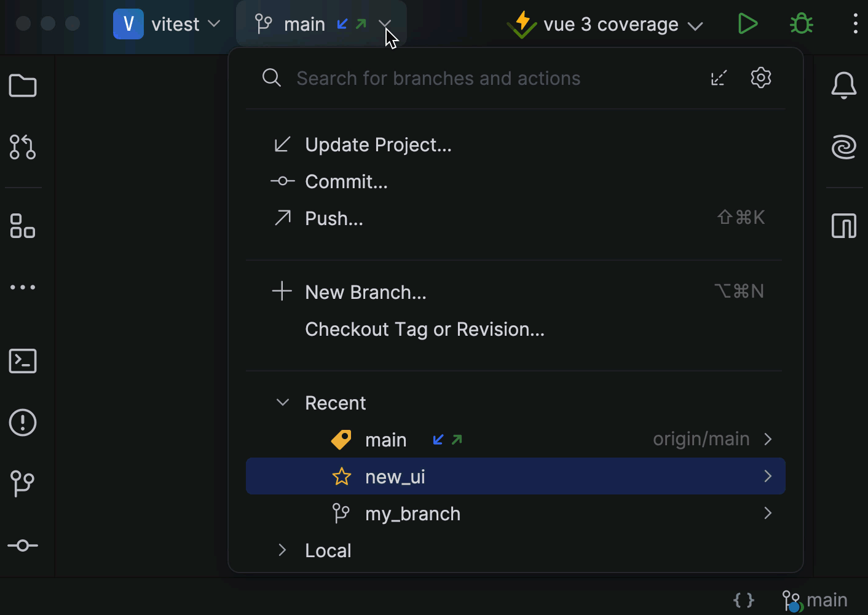Click the {} status bar icon
The image size is (868, 615).
tap(743, 600)
